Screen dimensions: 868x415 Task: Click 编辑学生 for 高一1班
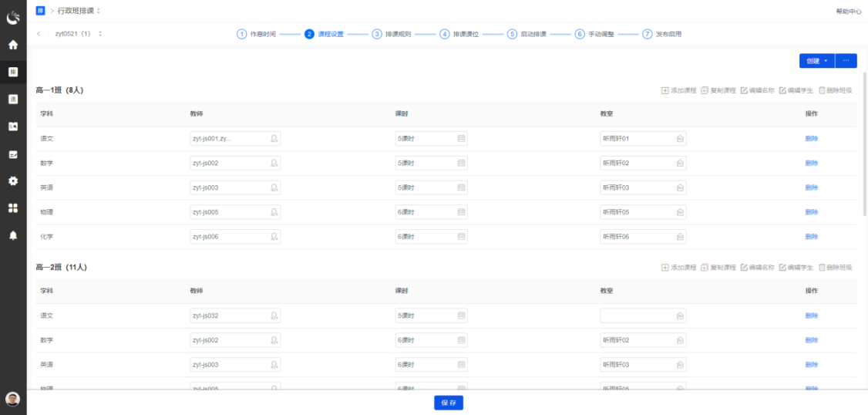796,91
